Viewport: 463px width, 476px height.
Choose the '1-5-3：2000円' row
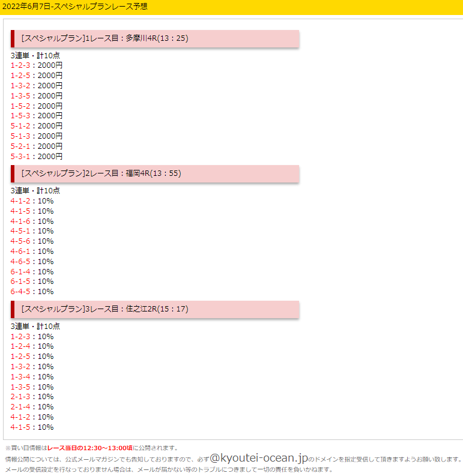37,116
